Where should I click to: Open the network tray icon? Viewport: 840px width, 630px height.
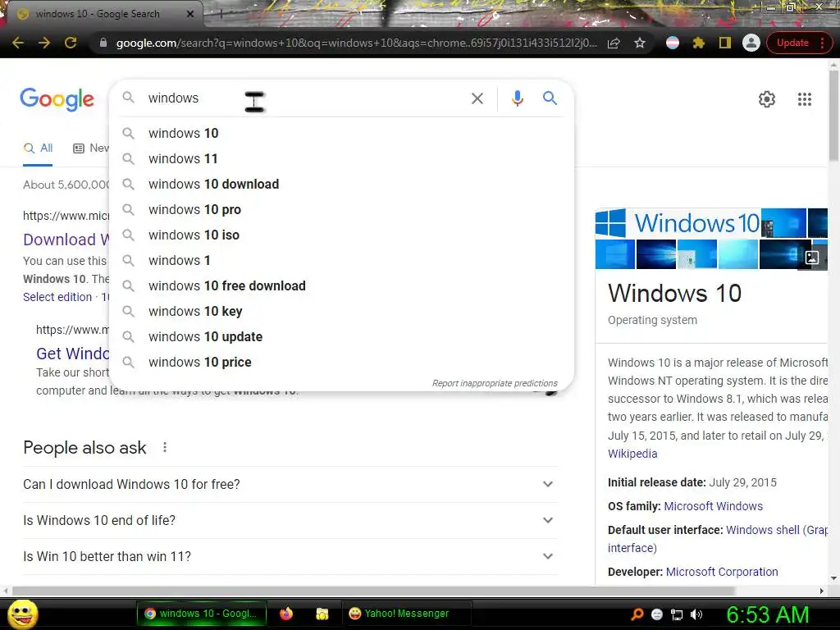[677, 614]
